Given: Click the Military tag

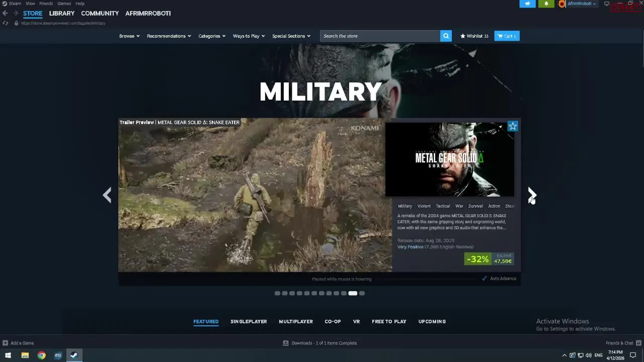Looking at the screenshot, I should [405, 206].
